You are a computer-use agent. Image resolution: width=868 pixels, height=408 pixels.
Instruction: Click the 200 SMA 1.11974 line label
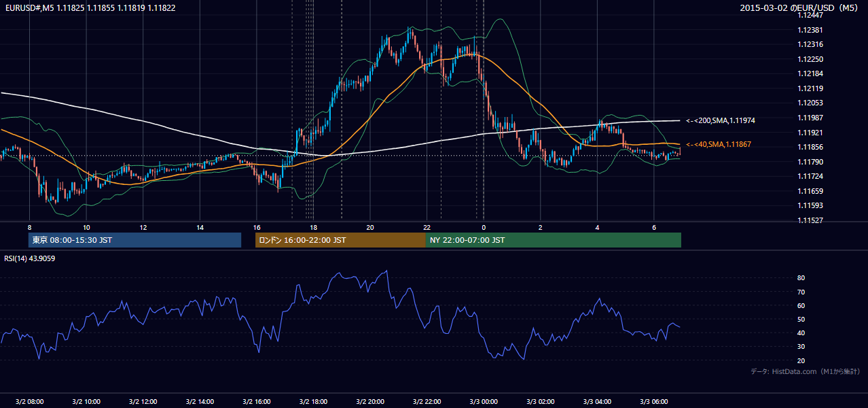pyautogui.click(x=721, y=120)
